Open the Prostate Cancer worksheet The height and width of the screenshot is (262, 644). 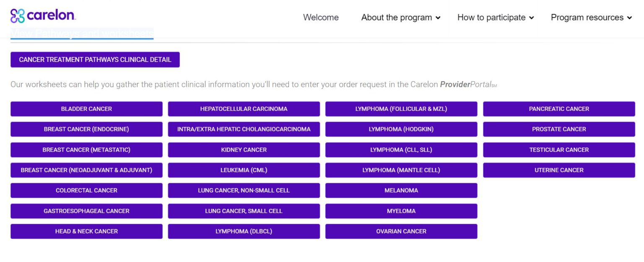click(x=559, y=129)
